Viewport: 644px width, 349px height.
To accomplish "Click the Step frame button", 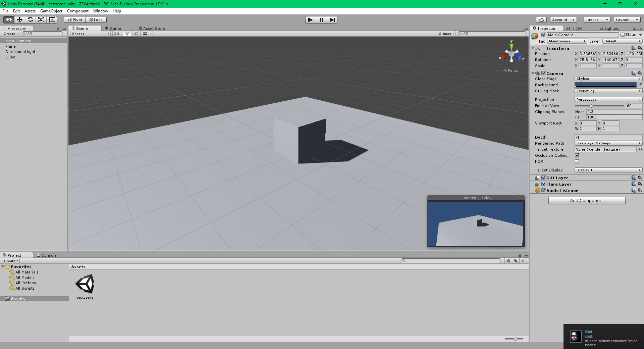I will click(332, 20).
